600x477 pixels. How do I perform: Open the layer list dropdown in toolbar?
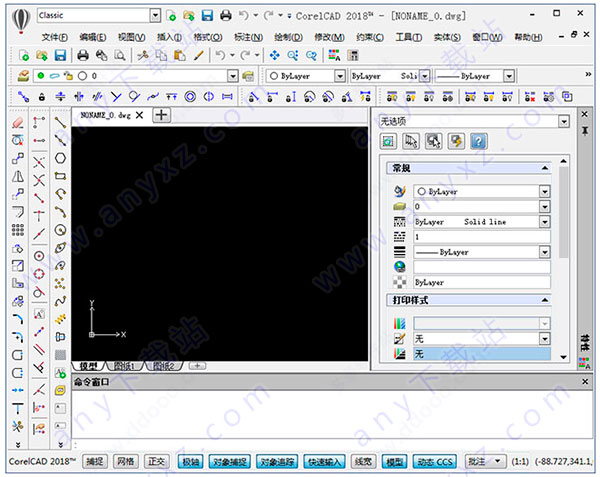pos(233,76)
